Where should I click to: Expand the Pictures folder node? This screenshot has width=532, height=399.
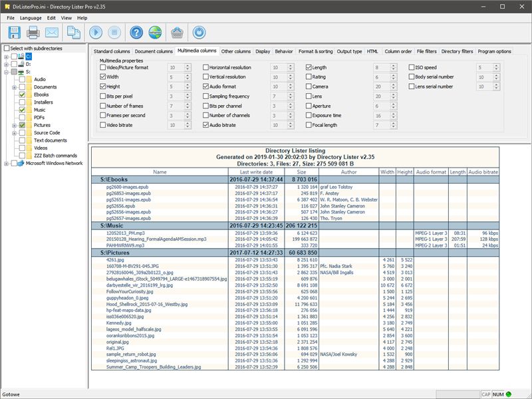click(x=14, y=126)
